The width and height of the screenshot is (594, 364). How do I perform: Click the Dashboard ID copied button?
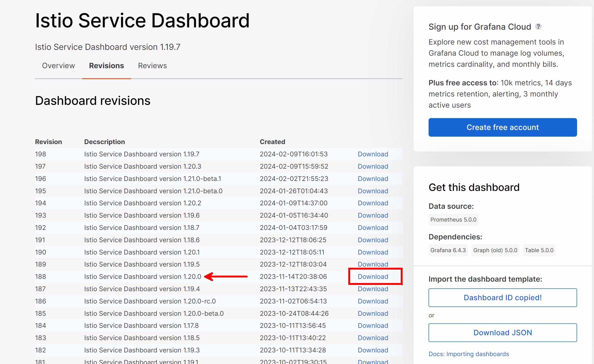click(502, 297)
